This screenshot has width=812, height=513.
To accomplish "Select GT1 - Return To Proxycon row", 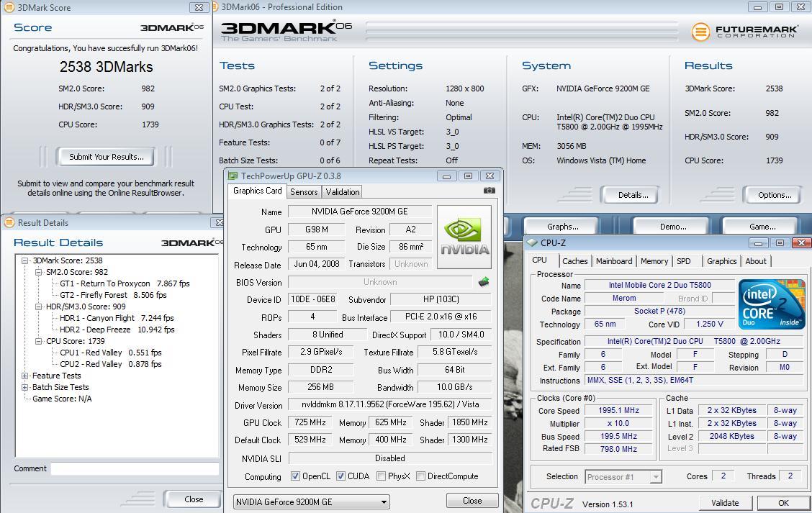I will 125,283.
